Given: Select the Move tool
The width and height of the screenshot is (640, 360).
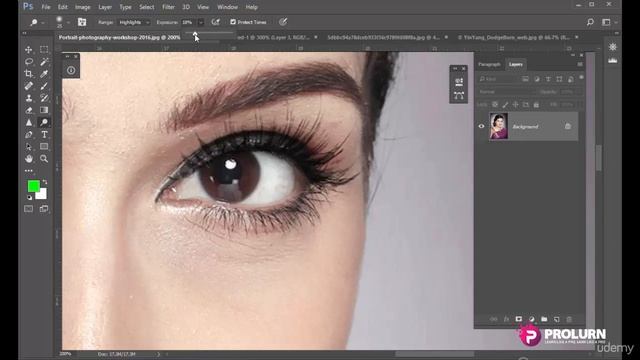Looking at the screenshot, I should click(x=29, y=50).
